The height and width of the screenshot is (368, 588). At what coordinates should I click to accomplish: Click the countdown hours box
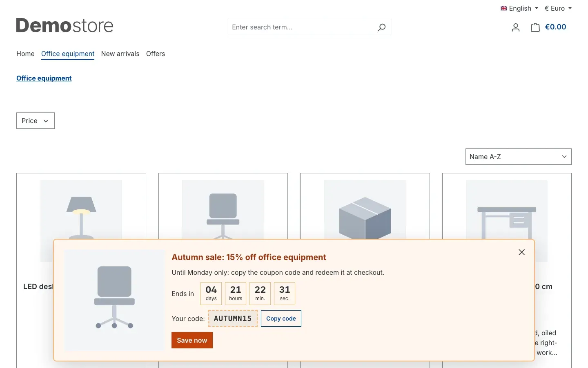[236, 294]
